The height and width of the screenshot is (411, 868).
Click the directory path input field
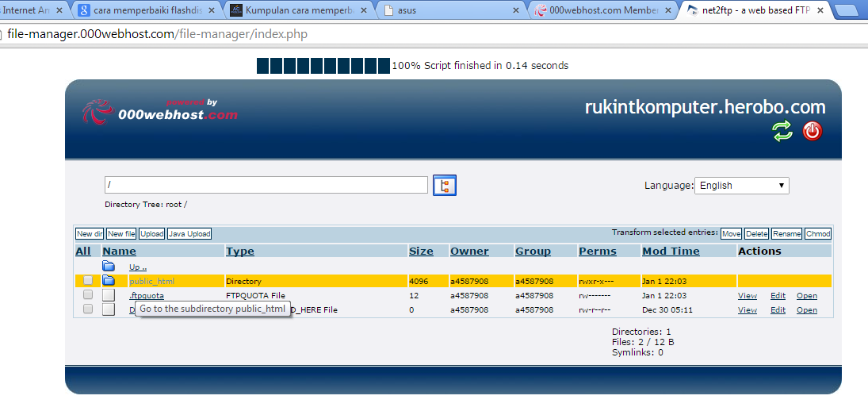[x=266, y=185]
